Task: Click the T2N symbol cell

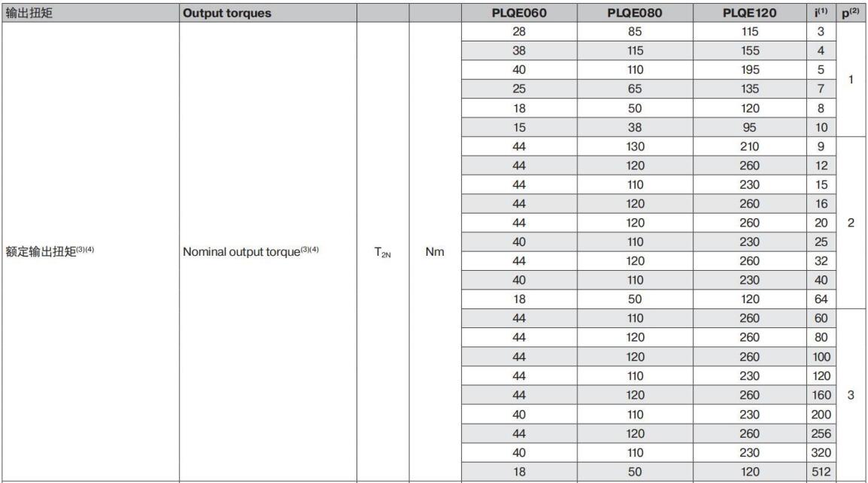Action: 381,253
